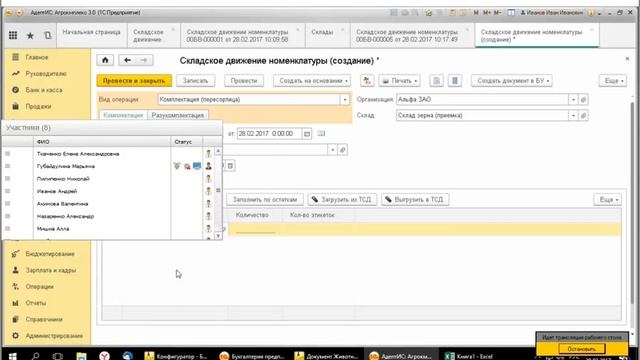Tick checkbox for Иванов Андрей
This screenshot has height=360, width=640.
[x=7, y=191]
